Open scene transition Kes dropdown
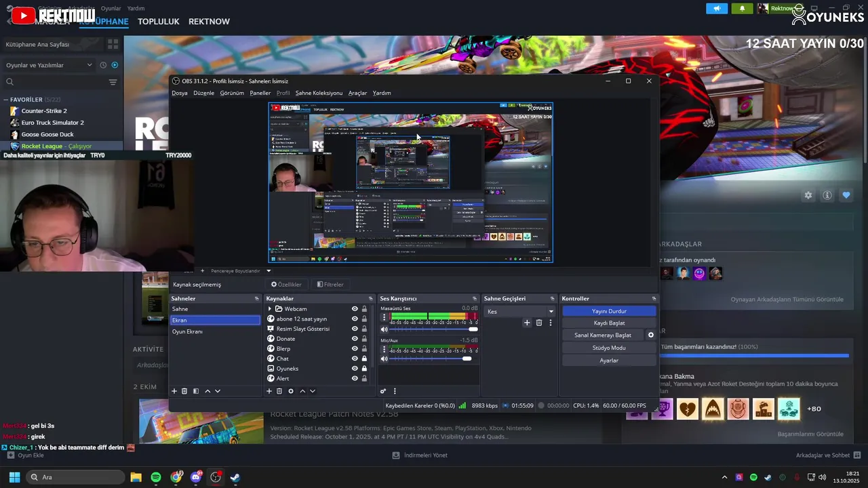This screenshot has width=868, height=488. [520, 312]
